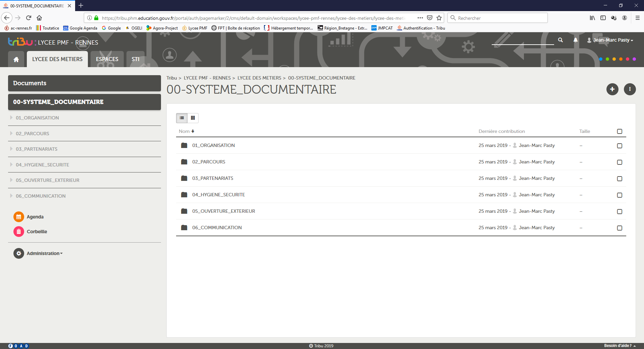Check the box for 01_ORGANISATION row
The height and width of the screenshot is (349, 644).
pos(620,146)
